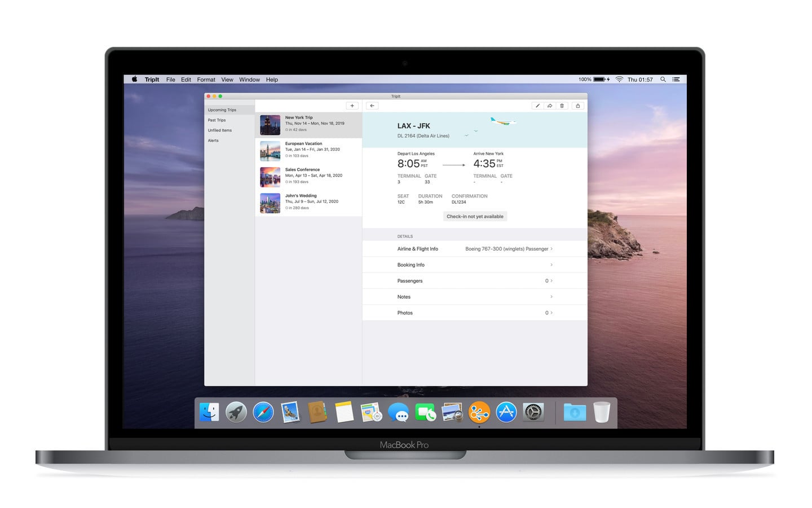Edit the flight with the pencil icon
This screenshot has height=508, width=812.
click(x=537, y=106)
